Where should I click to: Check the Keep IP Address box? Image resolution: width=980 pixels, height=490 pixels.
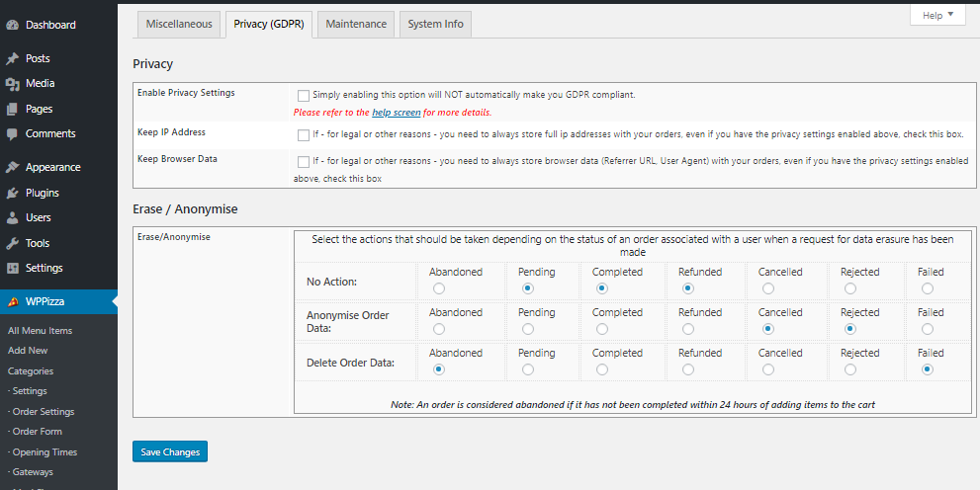[x=303, y=135]
